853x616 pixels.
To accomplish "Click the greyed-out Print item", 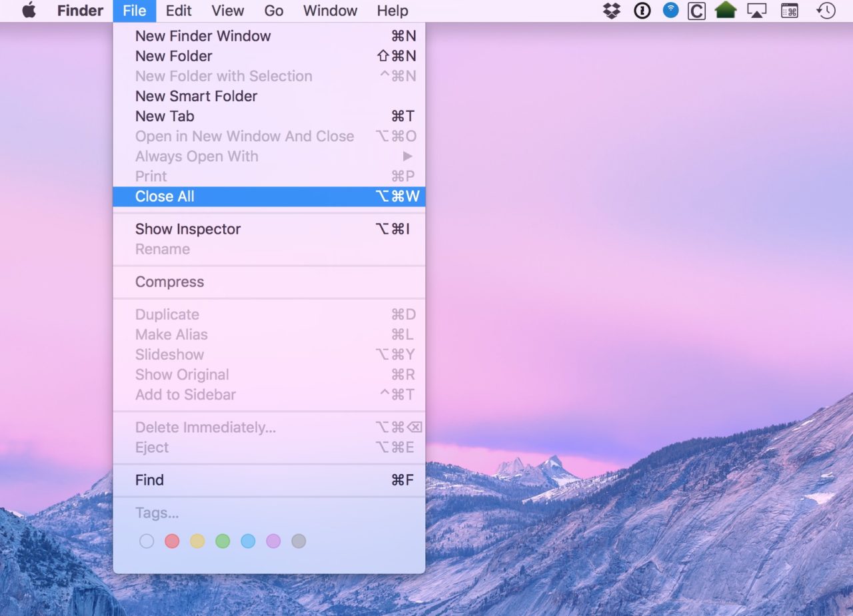I will pos(269,176).
